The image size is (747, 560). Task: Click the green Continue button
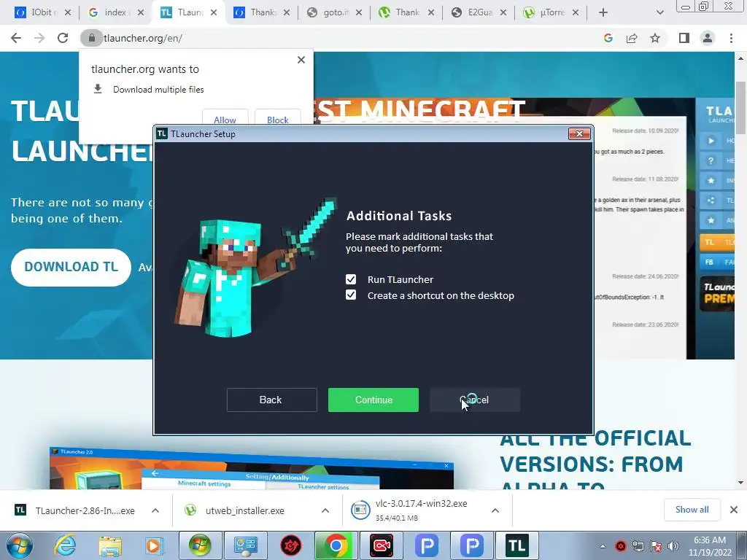tap(373, 400)
